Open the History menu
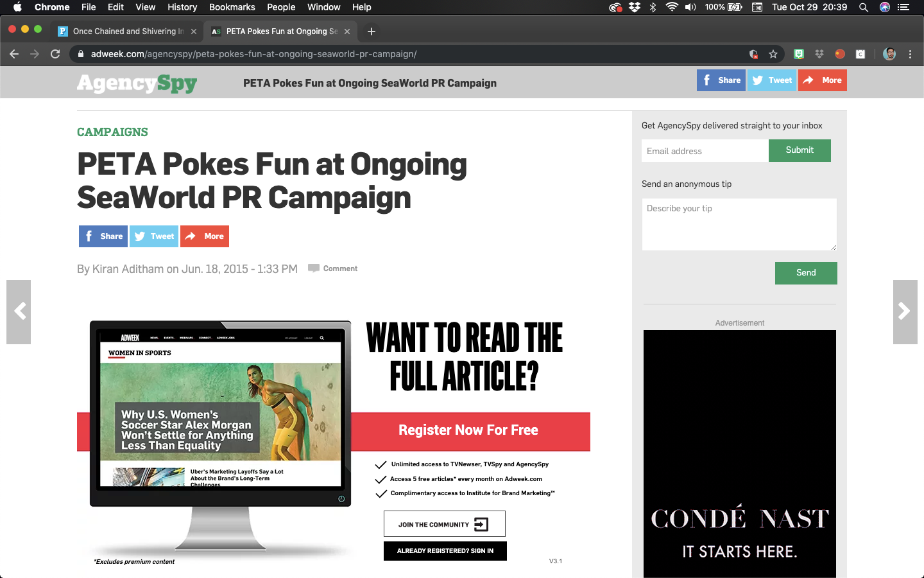 coord(182,7)
